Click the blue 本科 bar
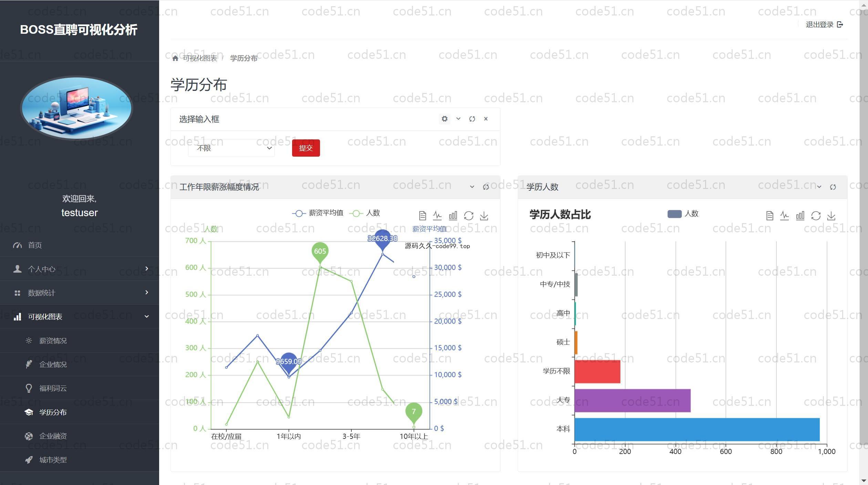 (697, 429)
